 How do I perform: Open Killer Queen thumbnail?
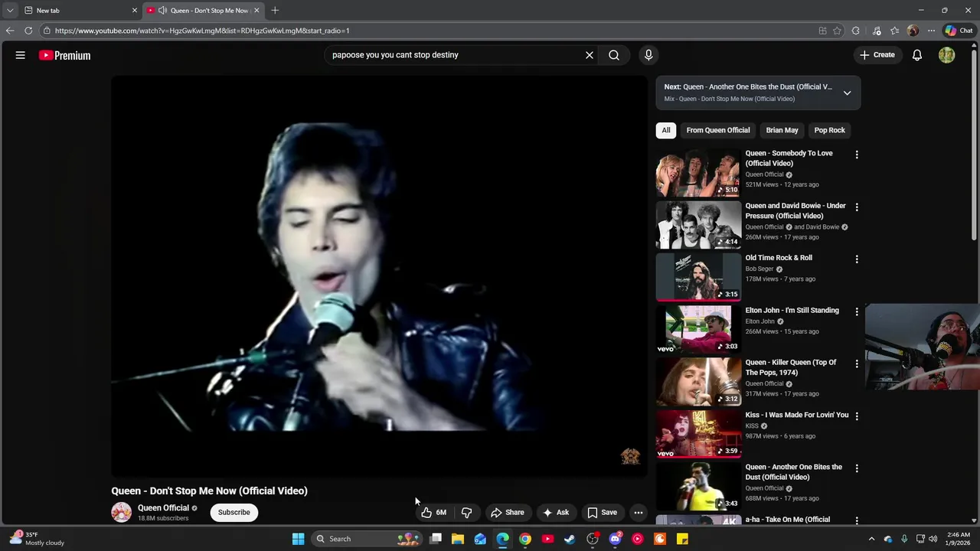coord(698,382)
